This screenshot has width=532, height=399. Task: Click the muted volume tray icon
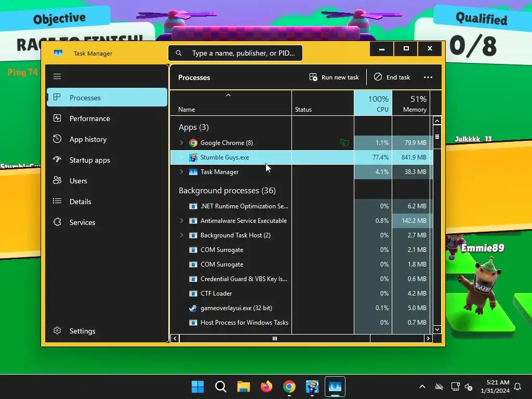coord(469,387)
